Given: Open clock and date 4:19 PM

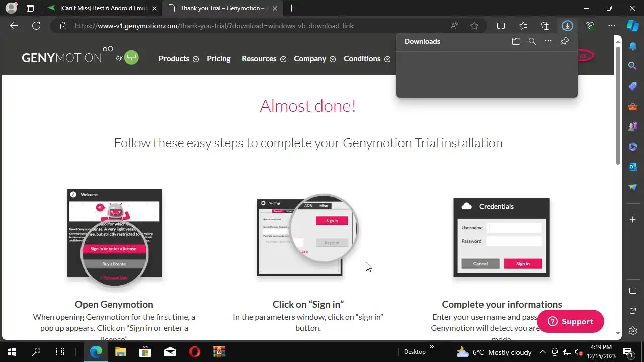Looking at the screenshot, I should pos(601,352).
